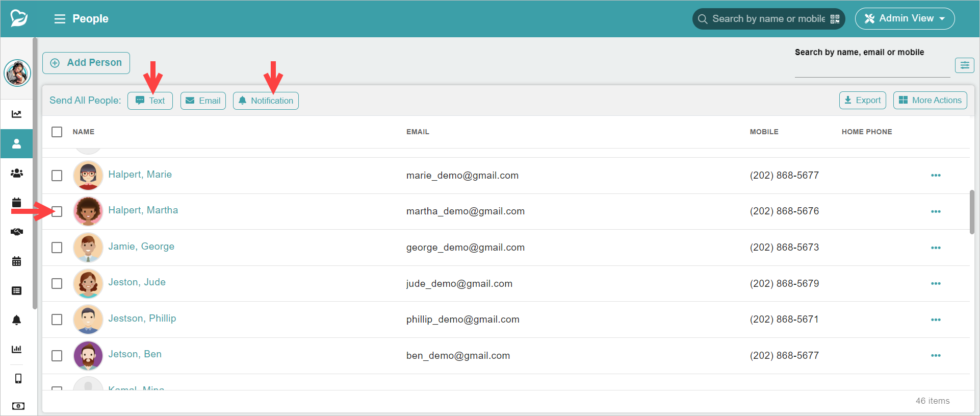Open the QR code scanner icon

coord(835,19)
